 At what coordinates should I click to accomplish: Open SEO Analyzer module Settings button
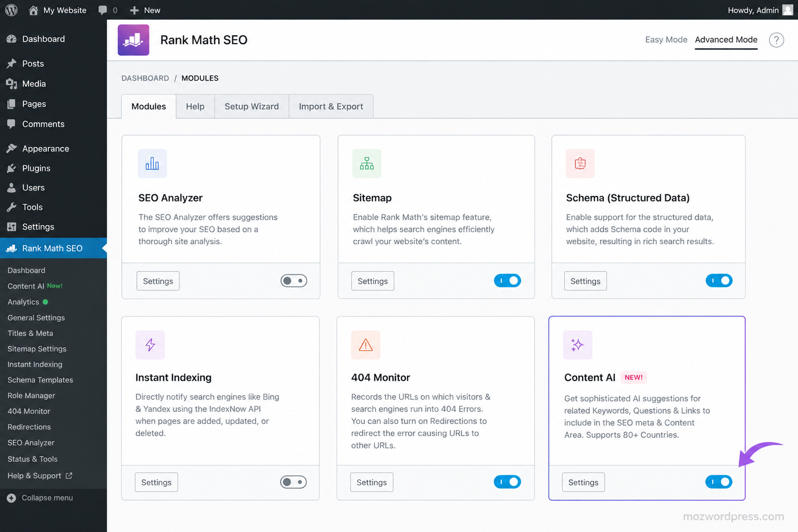coord(158,281)
